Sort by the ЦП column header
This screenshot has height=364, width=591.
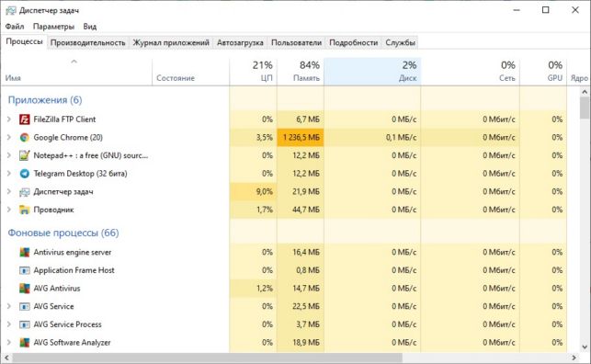tap(253, 72)
